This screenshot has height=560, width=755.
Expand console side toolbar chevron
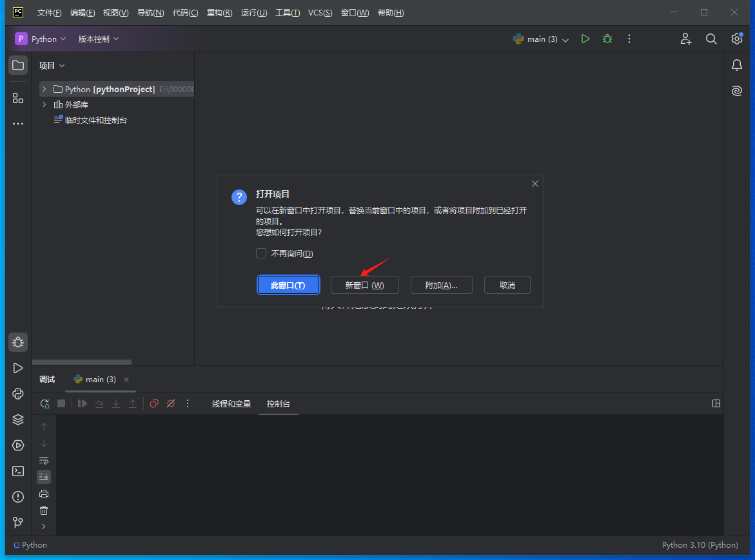pos(44,526)
